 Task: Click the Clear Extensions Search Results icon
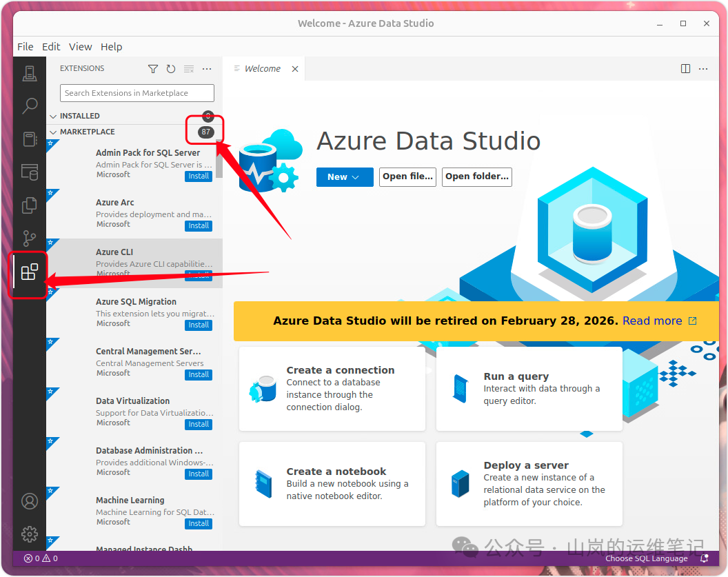tap(188, 69)
